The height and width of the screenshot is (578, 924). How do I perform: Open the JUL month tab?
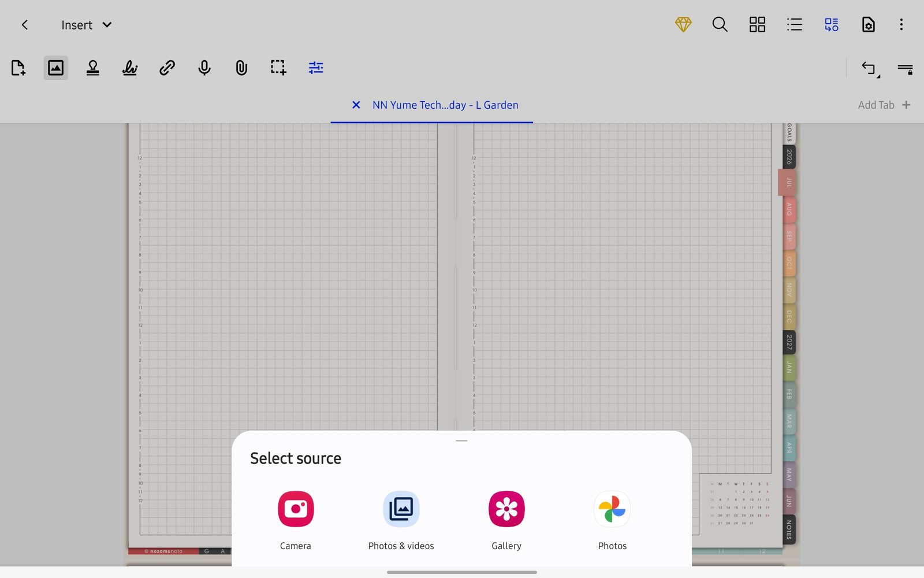788,183
